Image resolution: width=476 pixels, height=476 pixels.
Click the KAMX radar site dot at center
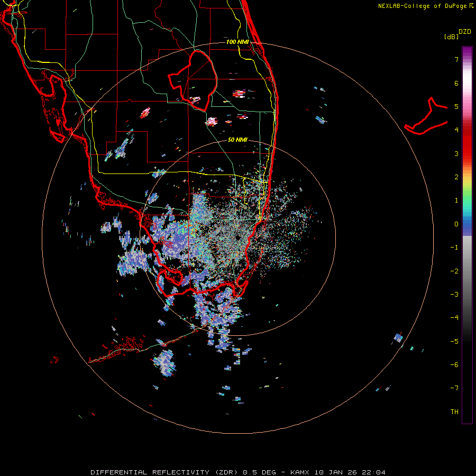coord(237,237)
